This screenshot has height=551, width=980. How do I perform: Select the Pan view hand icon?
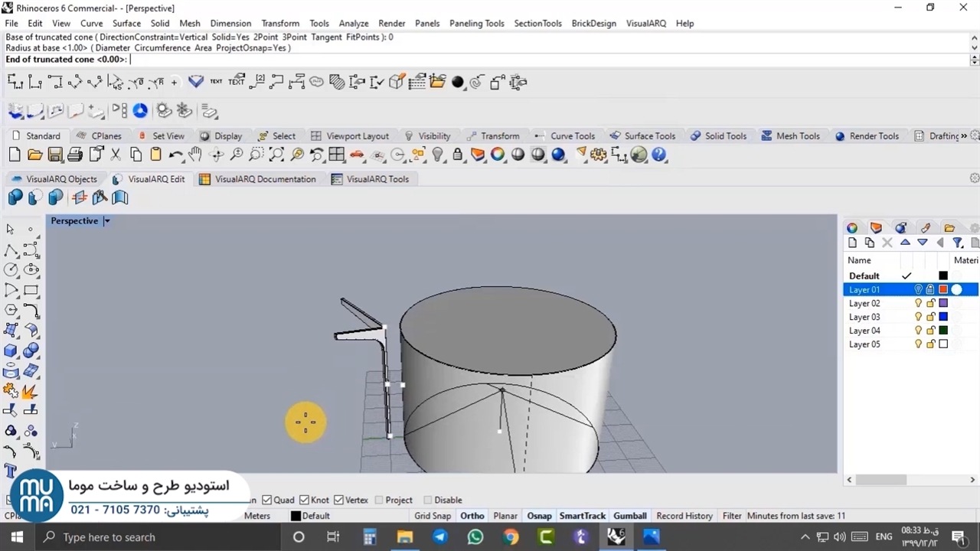(x=195, y=155)
